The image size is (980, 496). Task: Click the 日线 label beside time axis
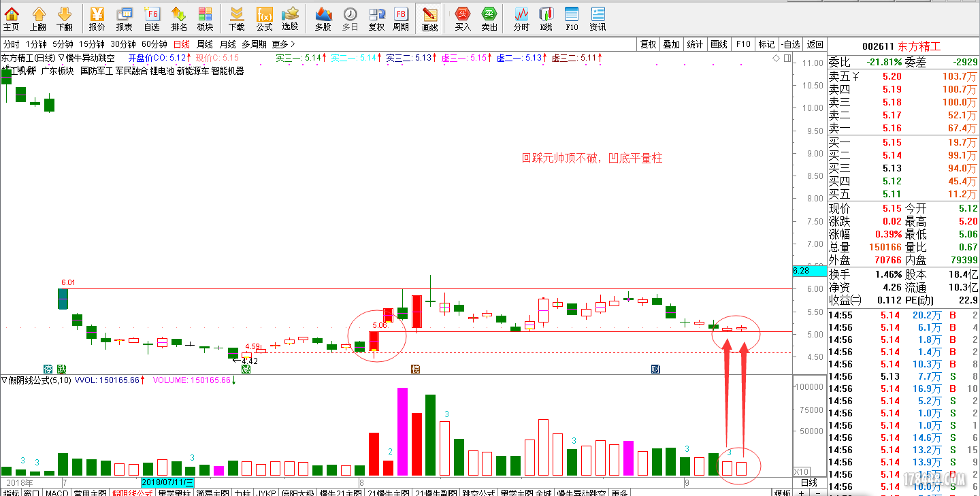[808, 482]
